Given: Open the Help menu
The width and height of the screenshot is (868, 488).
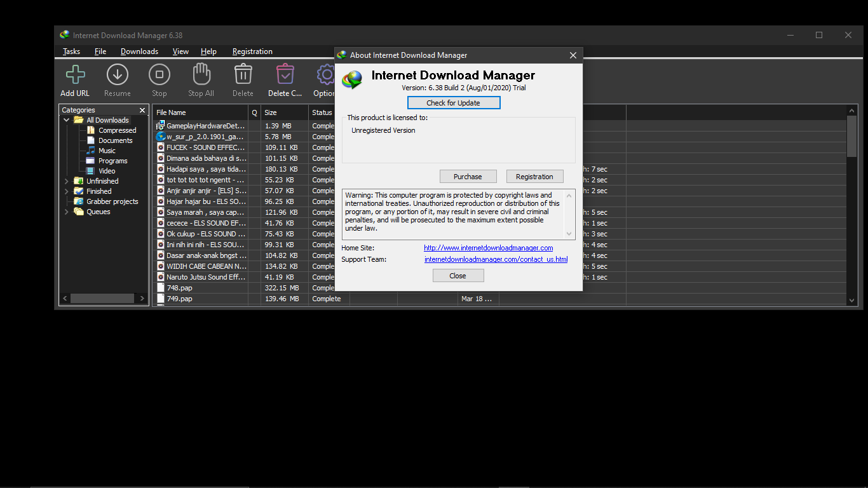Looking at the screenshot, I should click(208, 51).
